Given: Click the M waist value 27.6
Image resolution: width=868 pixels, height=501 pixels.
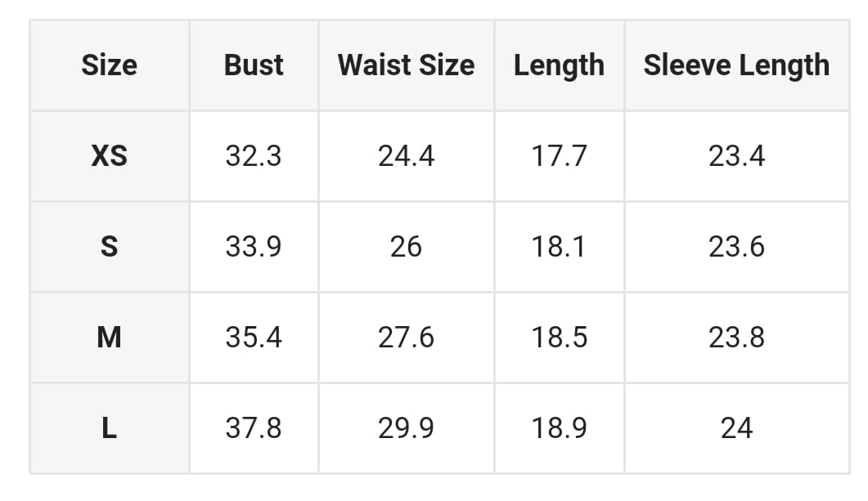Looking at the screenshot, I should (406, 337).
